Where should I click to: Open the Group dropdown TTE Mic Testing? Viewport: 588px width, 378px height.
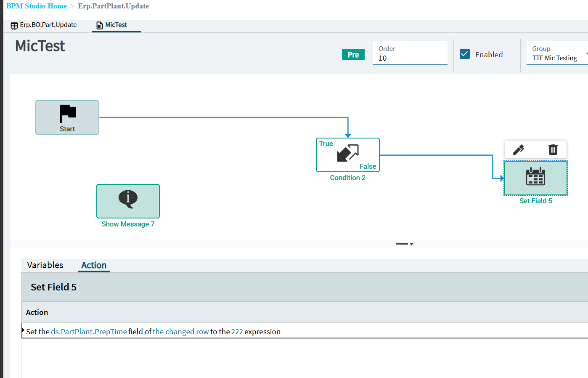tap(557, 53)
